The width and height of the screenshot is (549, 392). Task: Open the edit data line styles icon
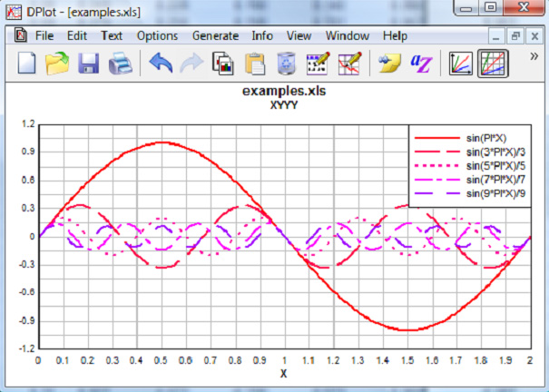click(x=349, y=64)
